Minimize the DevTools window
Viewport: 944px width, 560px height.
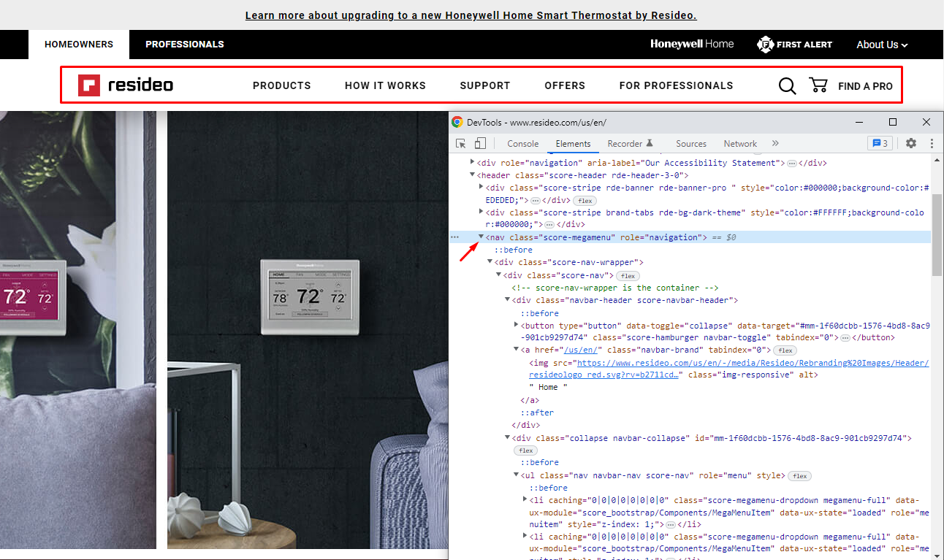click(859, 122)
